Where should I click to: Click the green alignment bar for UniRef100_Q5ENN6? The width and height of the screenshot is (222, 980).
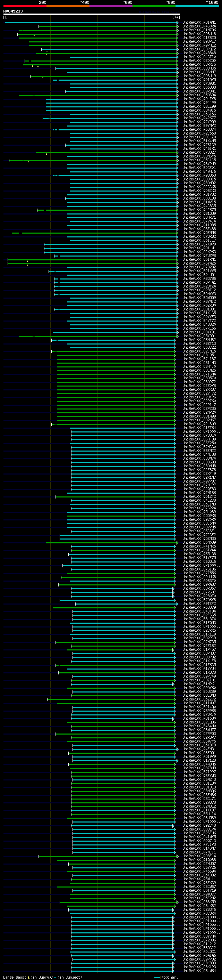[95, 233]
